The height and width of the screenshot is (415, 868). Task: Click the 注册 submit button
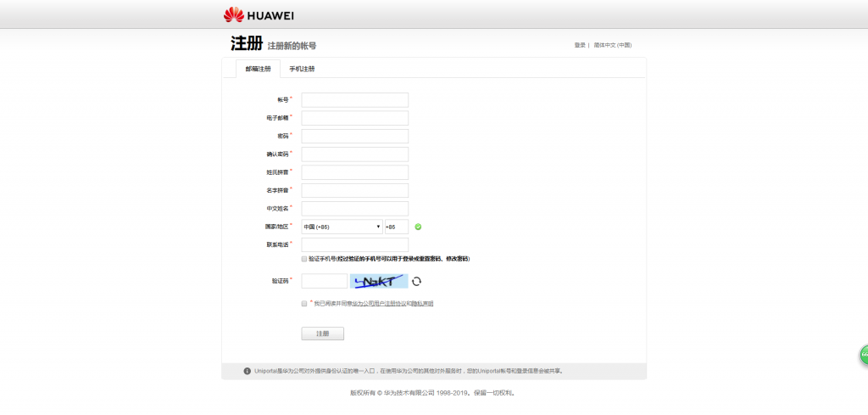point(322,334)
